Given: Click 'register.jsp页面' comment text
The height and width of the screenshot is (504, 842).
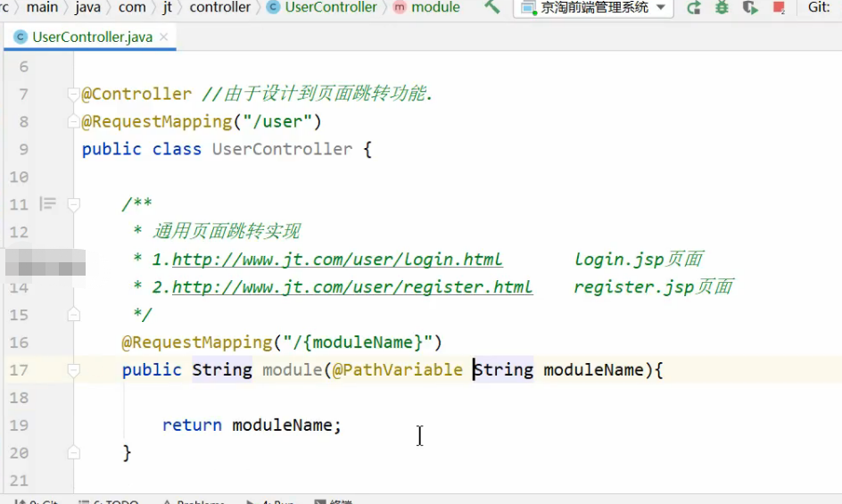Looking at the screenshot, I should (654, 287).
